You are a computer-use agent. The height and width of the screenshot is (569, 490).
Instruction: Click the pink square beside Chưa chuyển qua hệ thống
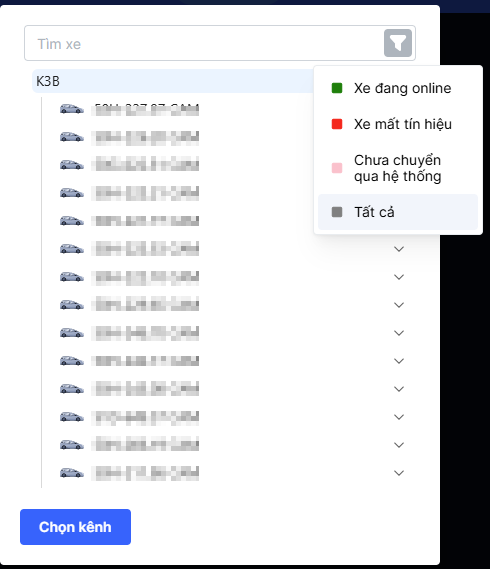point(337,168)
